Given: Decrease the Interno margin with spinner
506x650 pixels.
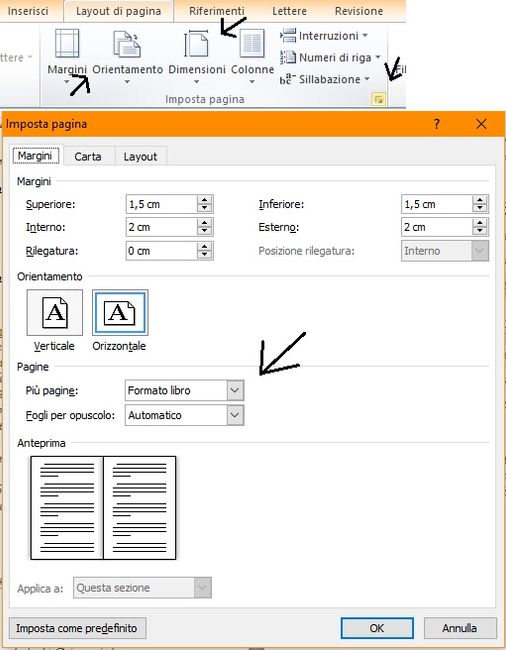Looking at the screenshot, I should [x=205, y=231].
